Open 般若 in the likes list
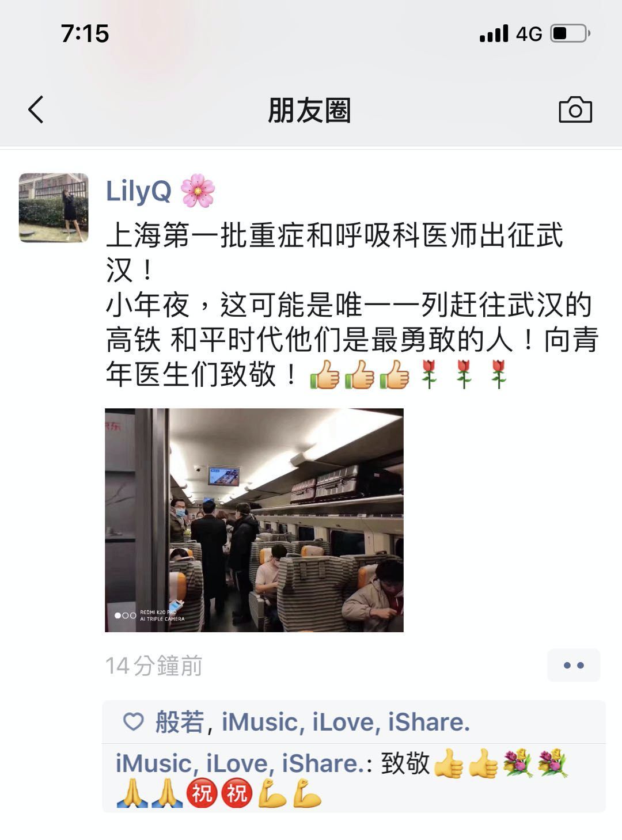Image resolution: width=622 pixels, height=840 pixels. coord(179,722)
